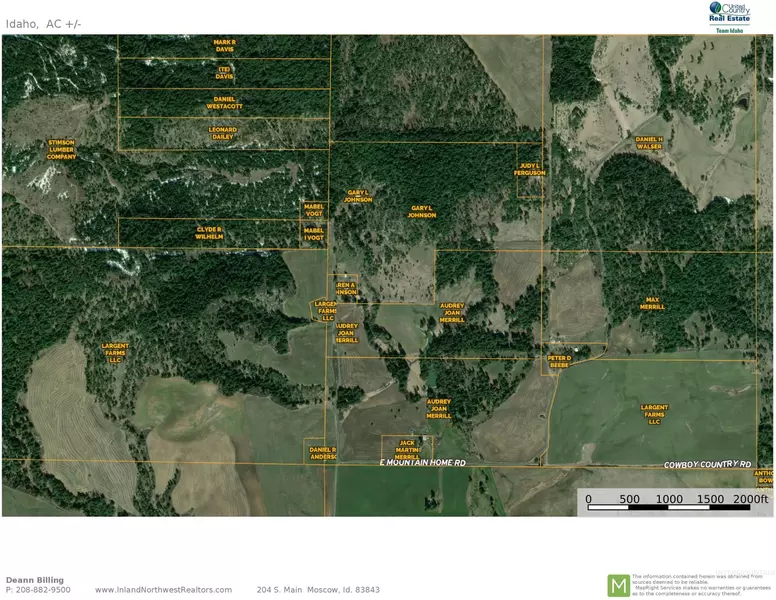The height and width of the screenshot is (600, 776).
Task: Click the Cowboy Country Rd label
Action: [707, 464]
